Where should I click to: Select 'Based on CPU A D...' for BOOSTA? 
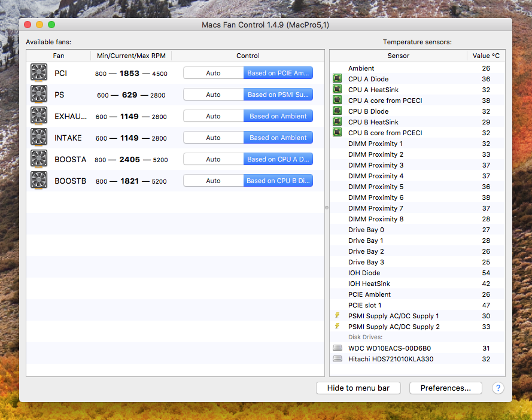point(278,159)
